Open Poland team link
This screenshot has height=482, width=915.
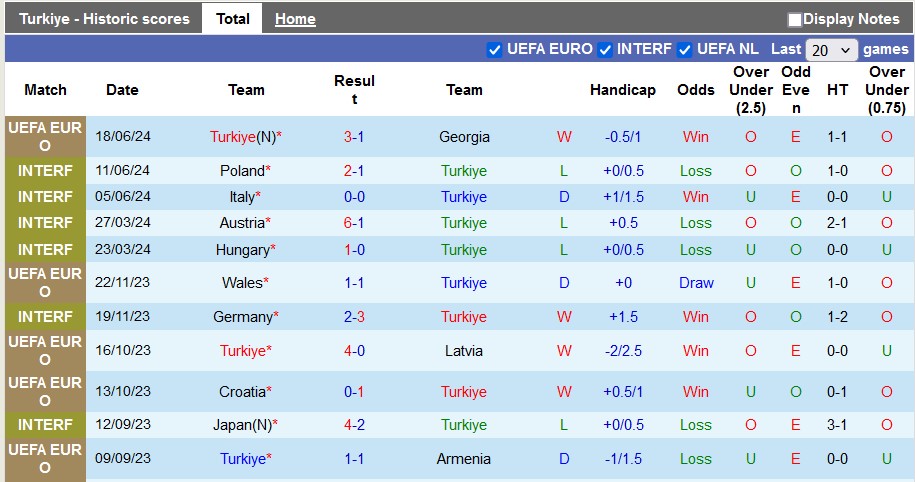tap(243, 171)
